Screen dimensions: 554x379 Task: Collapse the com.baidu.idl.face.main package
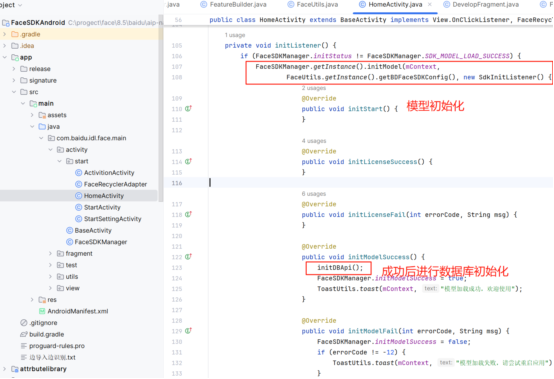(41, 138)
